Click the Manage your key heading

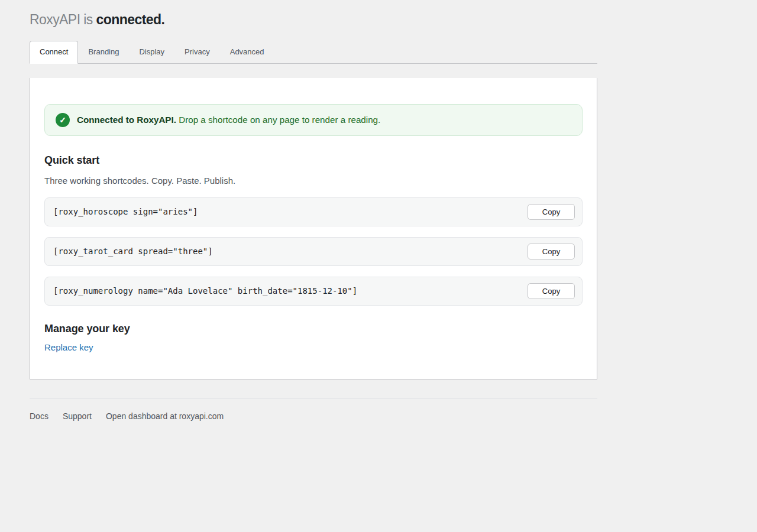click(87, 329)
